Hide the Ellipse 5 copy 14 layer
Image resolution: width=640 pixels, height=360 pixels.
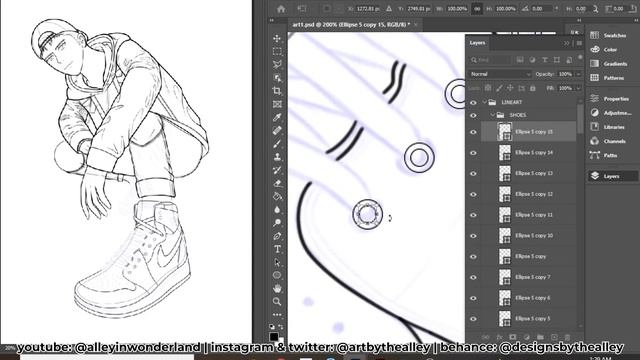click(x=473, y=153)
